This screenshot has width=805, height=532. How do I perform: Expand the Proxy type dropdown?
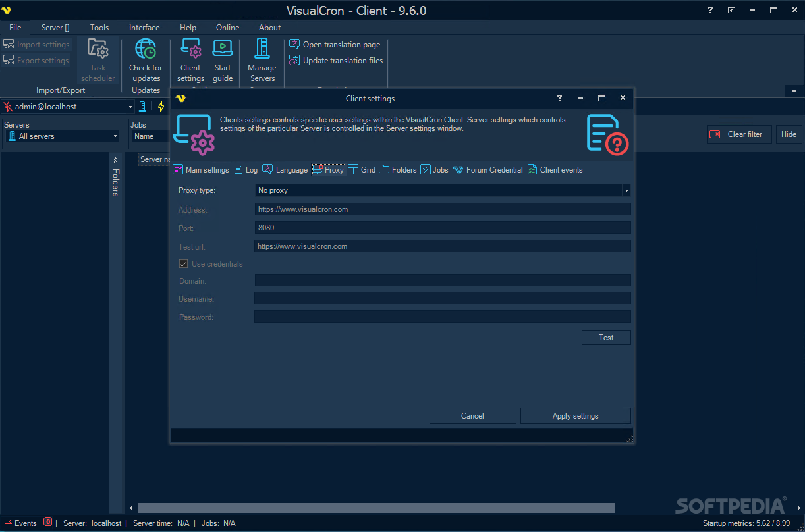tap(626, 190)
